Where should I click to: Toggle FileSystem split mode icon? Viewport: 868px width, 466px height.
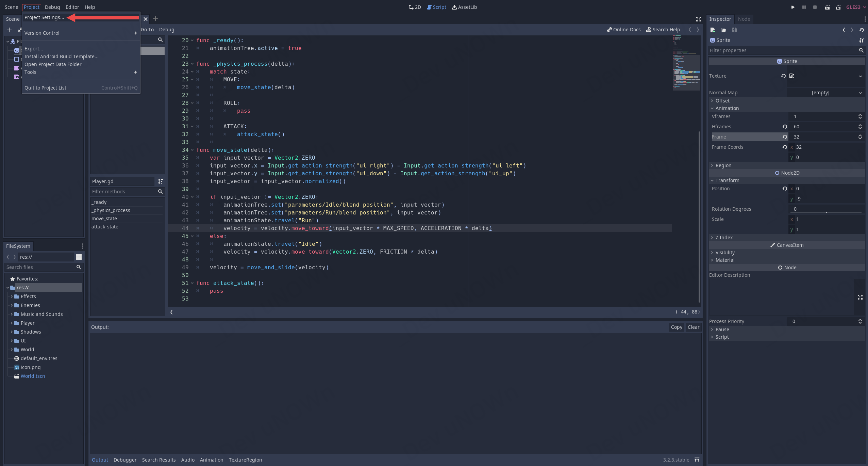[x=79, y=257]
